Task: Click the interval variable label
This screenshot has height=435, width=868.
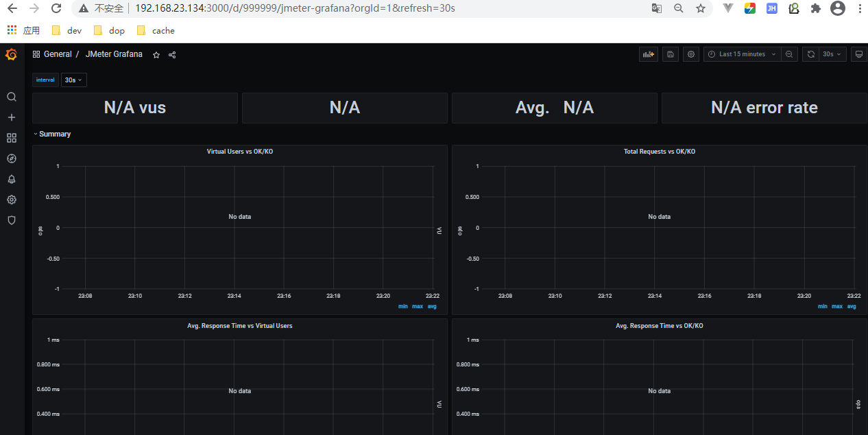Action: [45, 80]
